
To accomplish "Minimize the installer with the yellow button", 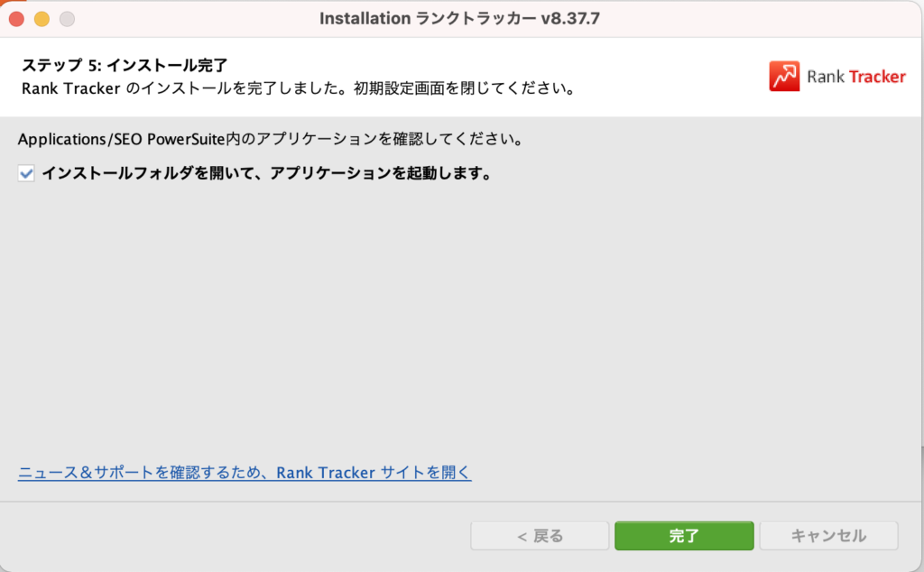I will [x=42, y=19].
